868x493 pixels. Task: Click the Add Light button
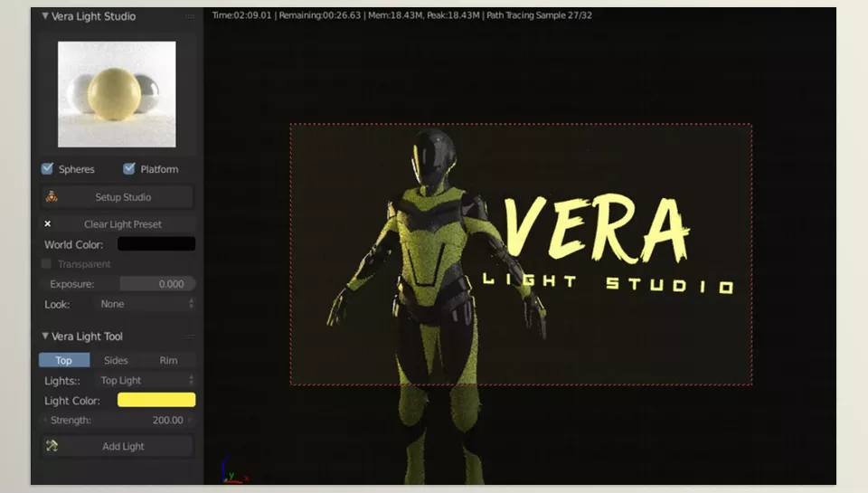point(118,447)
